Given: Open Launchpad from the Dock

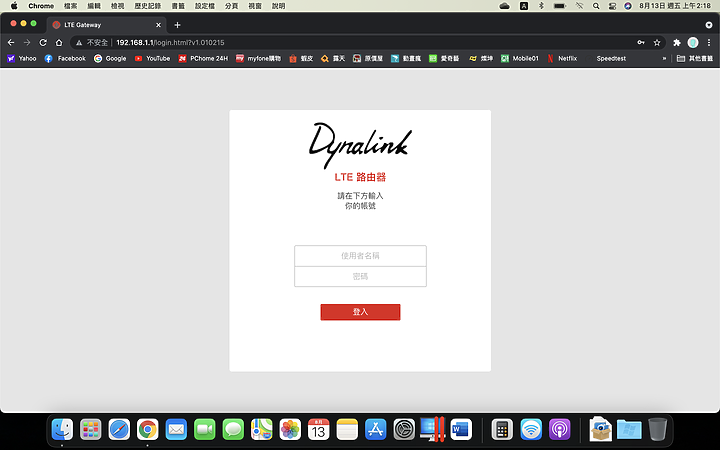Looking at the screenshot, I should 90,430.
